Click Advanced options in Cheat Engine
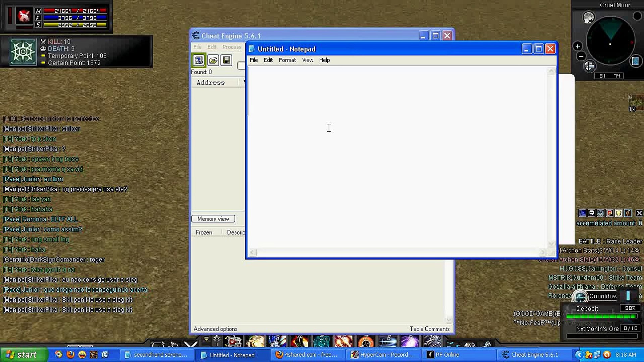 pos(215,329)
